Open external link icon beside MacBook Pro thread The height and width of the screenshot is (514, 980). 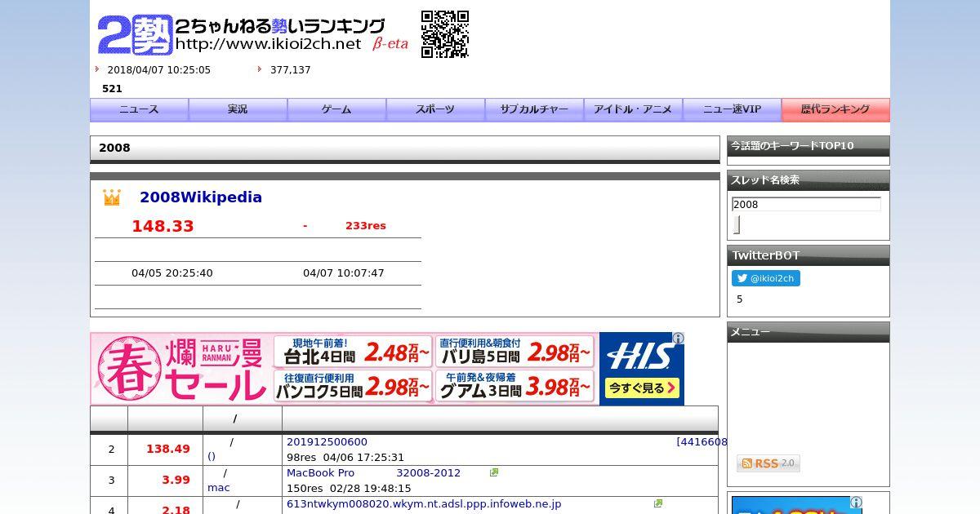tap(494, 472)
